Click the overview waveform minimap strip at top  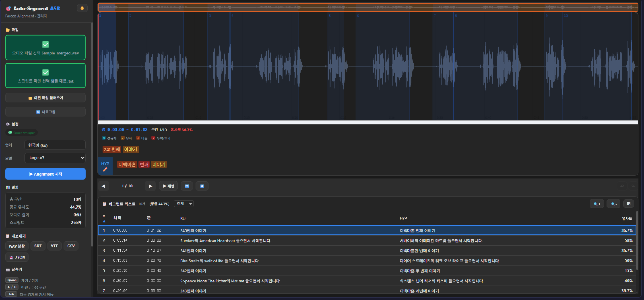(368, 7)
